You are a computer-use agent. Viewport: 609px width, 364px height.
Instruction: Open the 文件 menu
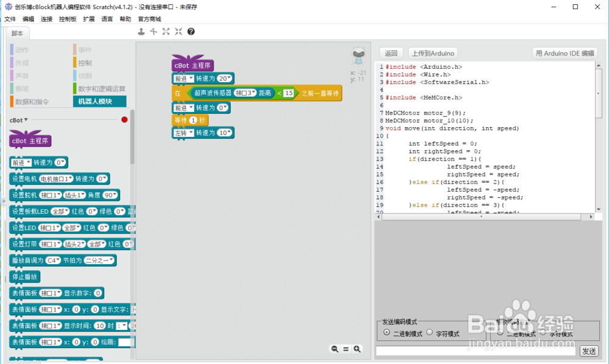point(10,19)
